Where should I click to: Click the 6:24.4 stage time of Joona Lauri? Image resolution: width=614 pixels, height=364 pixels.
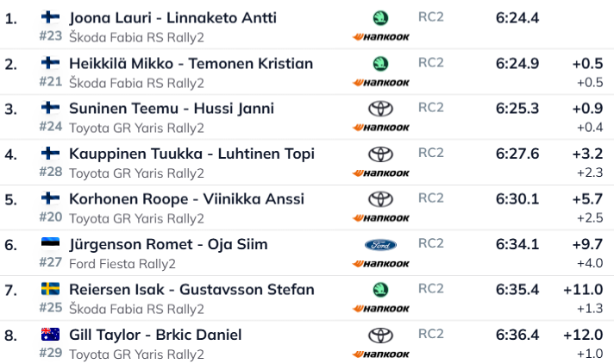tap(517, 18)
